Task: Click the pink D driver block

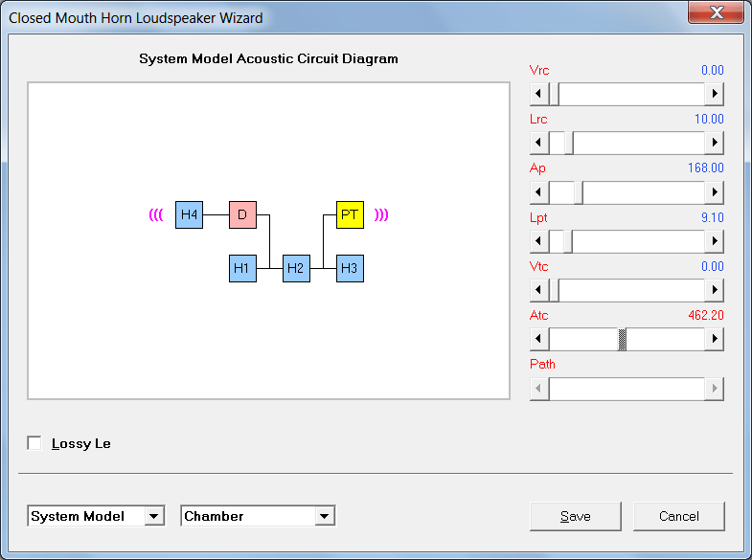Action: tap(242, 214)
